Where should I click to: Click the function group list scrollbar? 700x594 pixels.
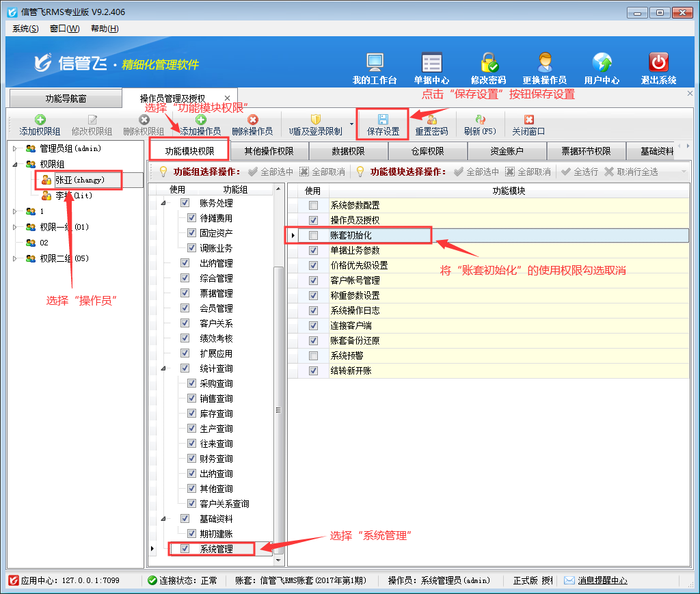[278, 410]
